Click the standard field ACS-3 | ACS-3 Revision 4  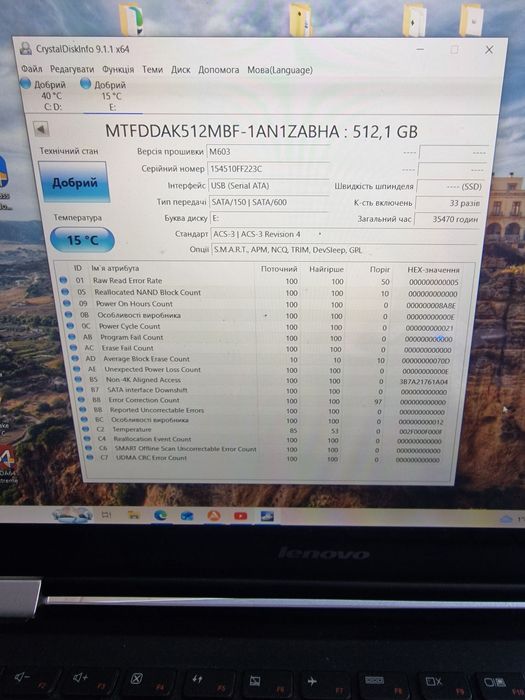[x=344, y=234]
